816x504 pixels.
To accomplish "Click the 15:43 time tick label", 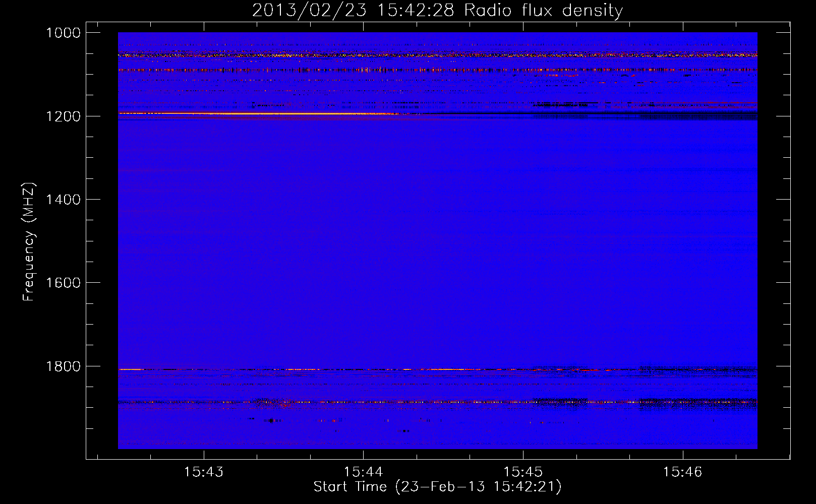I will 204,472.
